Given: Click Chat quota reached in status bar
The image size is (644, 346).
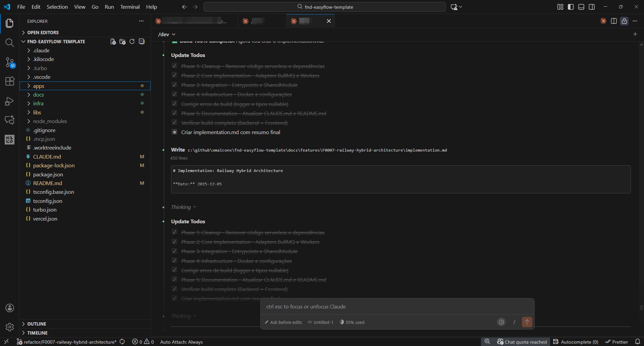Looking at the screenshot, I should coord(522,342).
